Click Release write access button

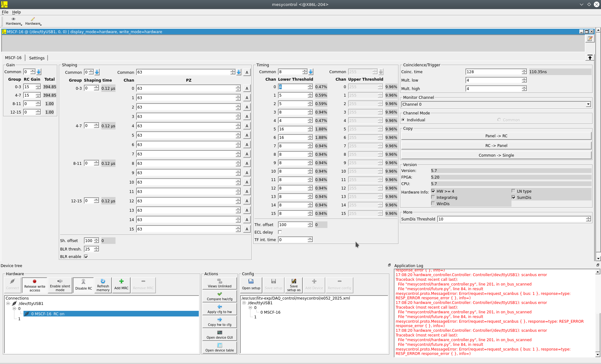[34, 285]
